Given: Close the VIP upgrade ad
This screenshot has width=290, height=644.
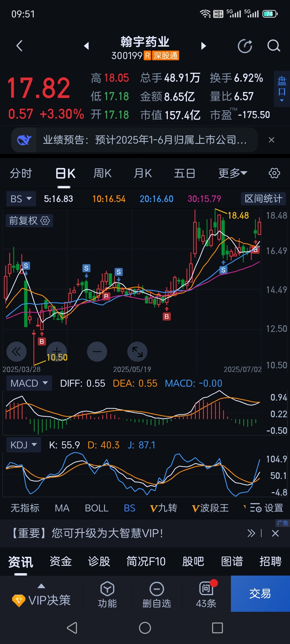Looking at the screenshot, I should 275,533.
